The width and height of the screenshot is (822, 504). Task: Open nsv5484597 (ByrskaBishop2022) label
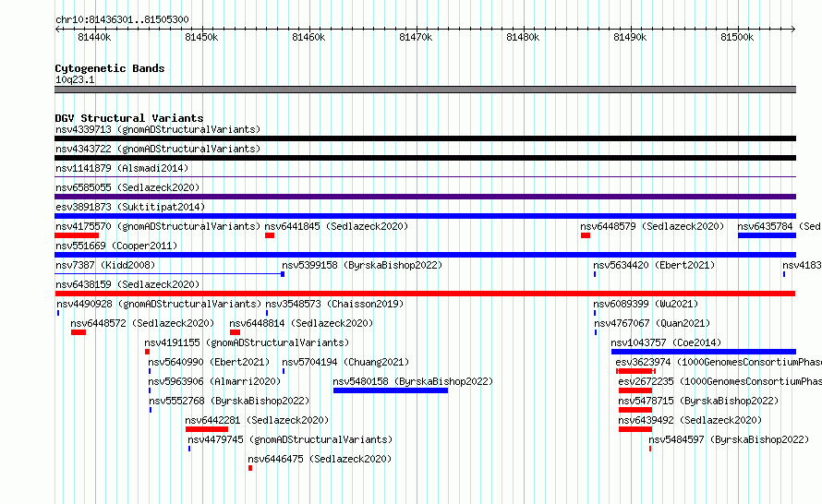pyautogui.click(x=729, y=439)
